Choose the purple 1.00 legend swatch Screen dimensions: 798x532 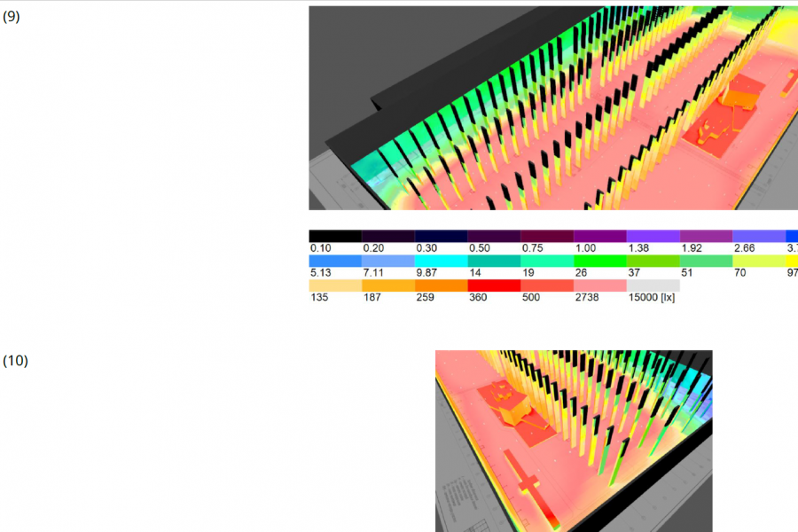[600, 236]
